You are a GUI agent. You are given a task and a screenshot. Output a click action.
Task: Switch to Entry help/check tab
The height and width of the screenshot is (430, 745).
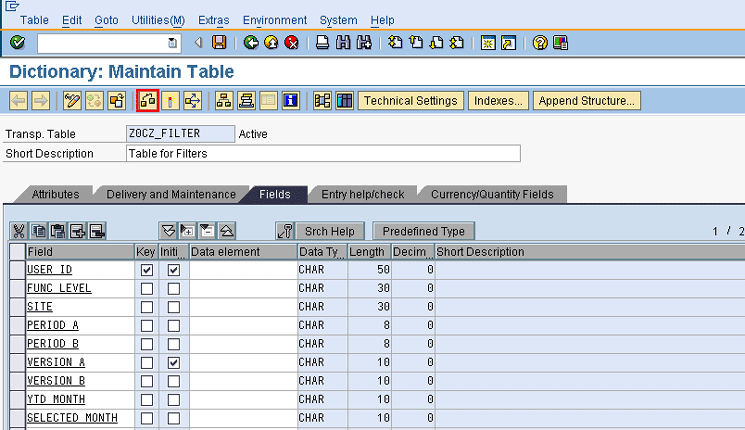tap(362, 194)
